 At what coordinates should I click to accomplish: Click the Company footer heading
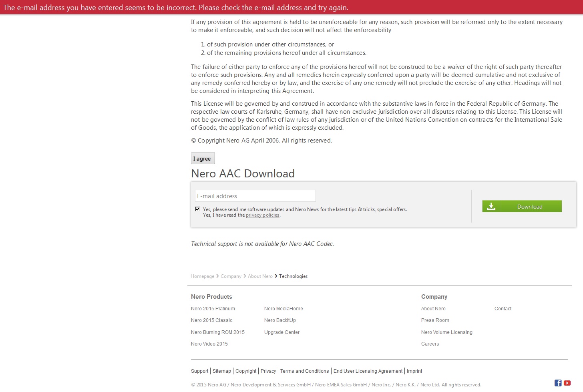click(434, 297)
